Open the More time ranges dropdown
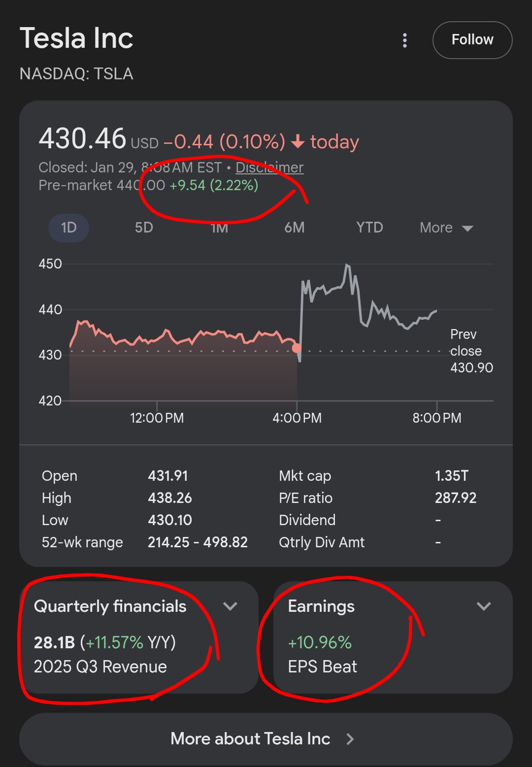The width and height of the screenshot is (532, 767). point(446,228)
